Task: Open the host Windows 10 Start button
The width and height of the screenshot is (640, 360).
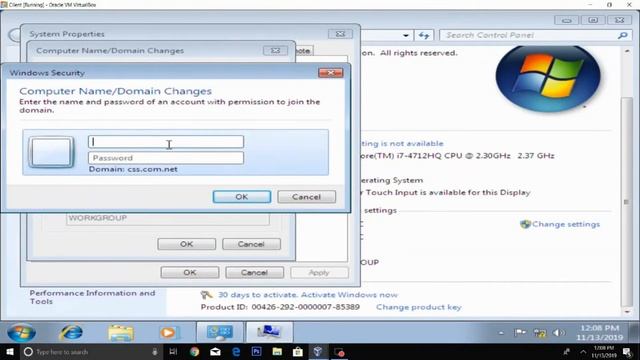Action: pyautogui.click(x=9, y=351)
